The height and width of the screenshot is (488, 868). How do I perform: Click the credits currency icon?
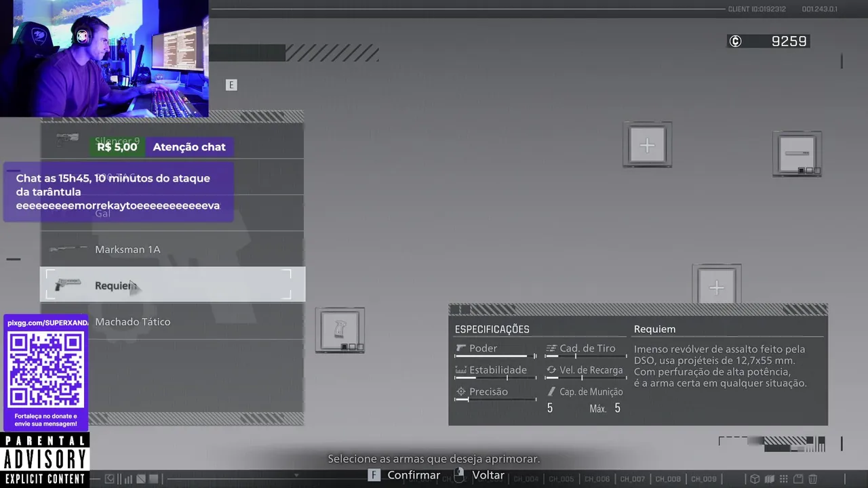tap(735, 41)
